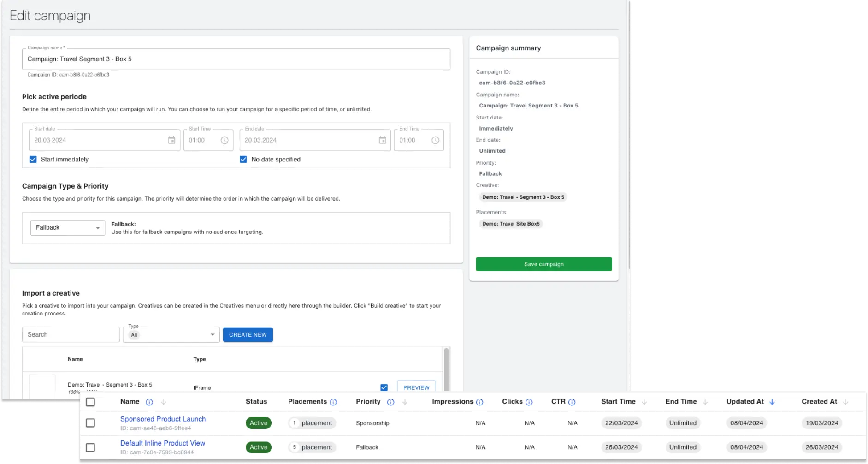Open the Start date calendar picker

point(172,140)
